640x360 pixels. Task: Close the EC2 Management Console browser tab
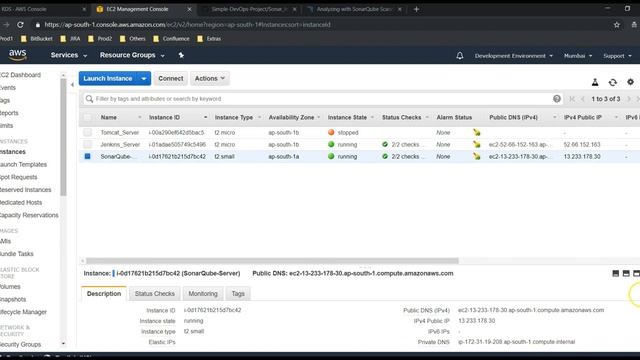(189, 9)
